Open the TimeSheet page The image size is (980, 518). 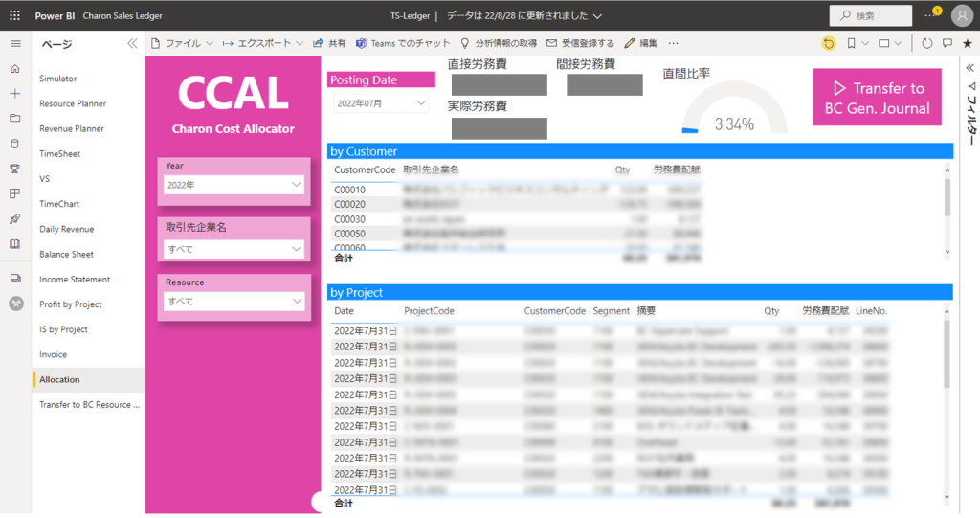pyautogui.click(x=60, y=153)
